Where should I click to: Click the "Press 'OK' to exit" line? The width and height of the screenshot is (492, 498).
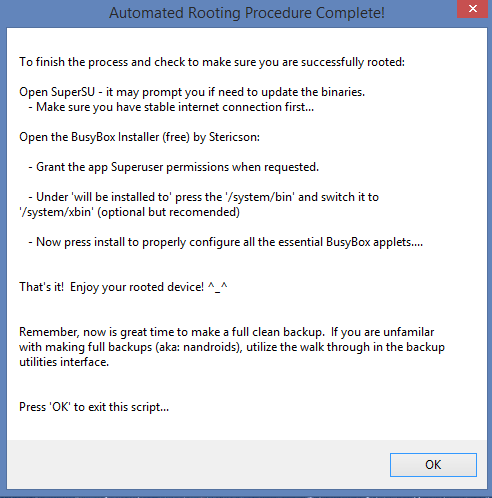click(94, 407)
